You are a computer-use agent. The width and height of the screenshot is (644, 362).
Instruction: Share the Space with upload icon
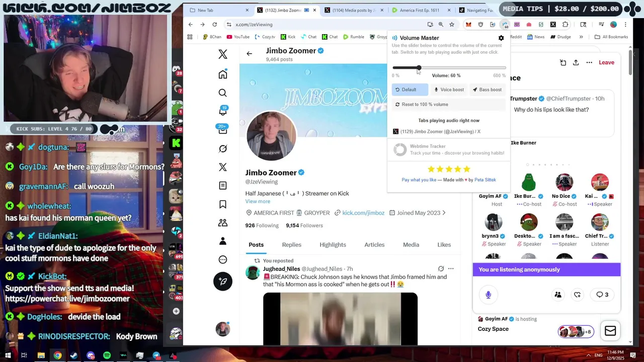pyautogui.click(x=576, y=62)
